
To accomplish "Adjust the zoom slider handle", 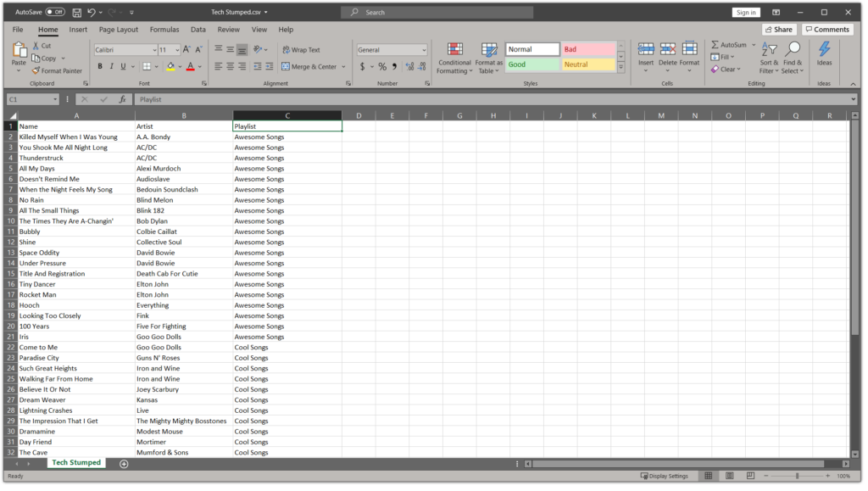I will tap(797, 476).
